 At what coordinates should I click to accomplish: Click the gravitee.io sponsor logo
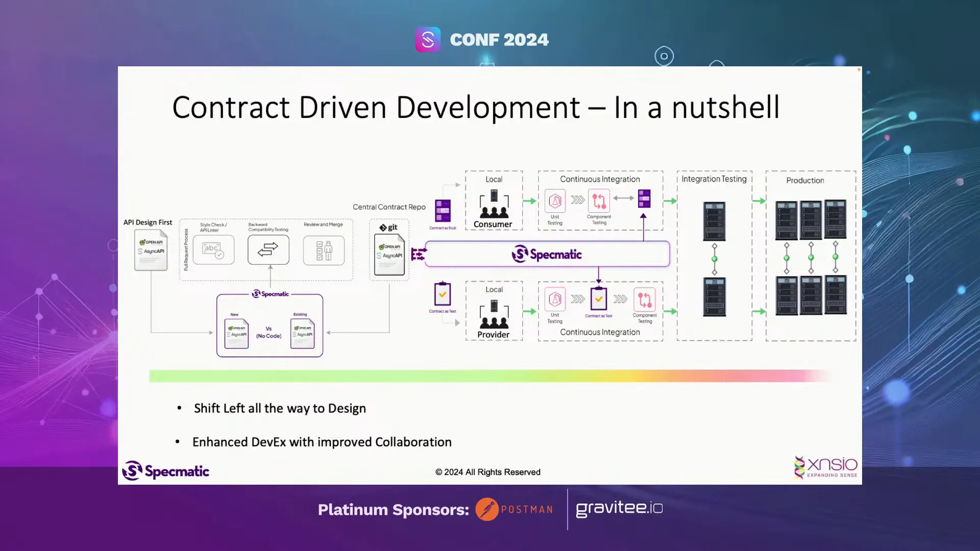[x=619, y=508]
